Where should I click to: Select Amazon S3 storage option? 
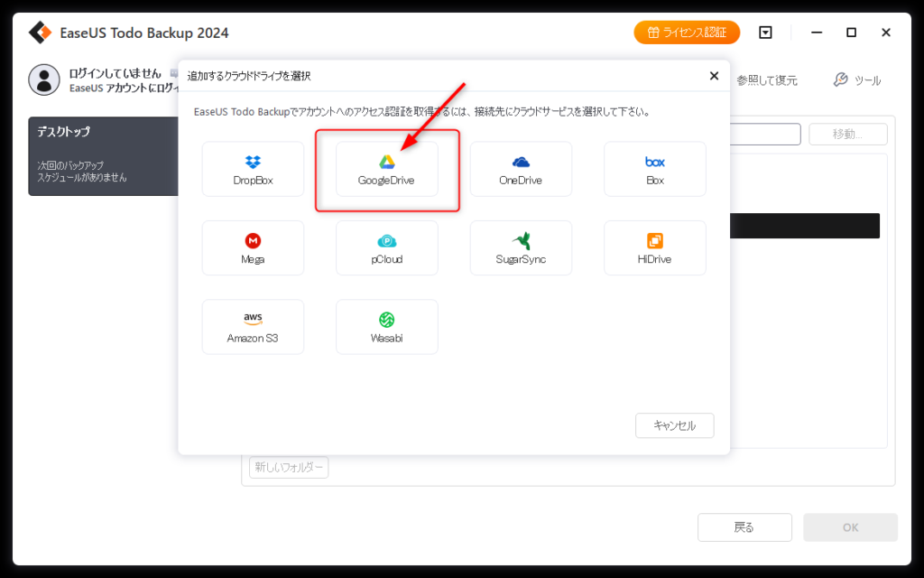pyautogui.click(x=253, y=326)
